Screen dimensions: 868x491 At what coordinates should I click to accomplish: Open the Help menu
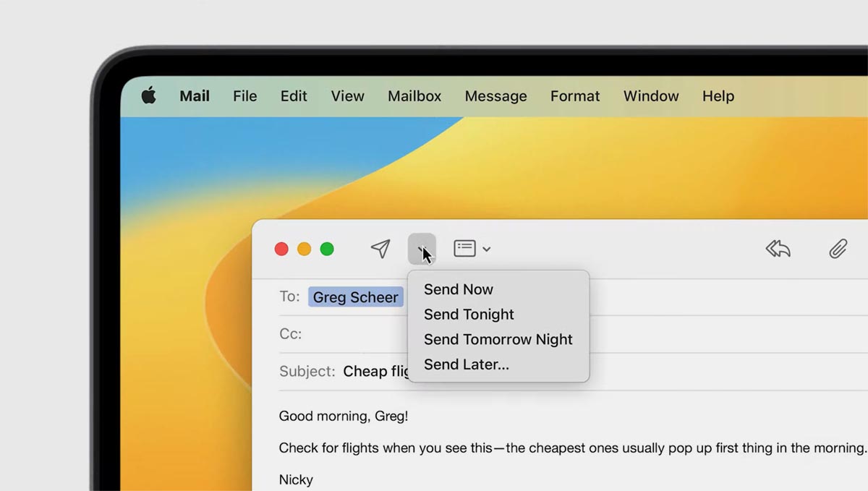click(718, 96)
